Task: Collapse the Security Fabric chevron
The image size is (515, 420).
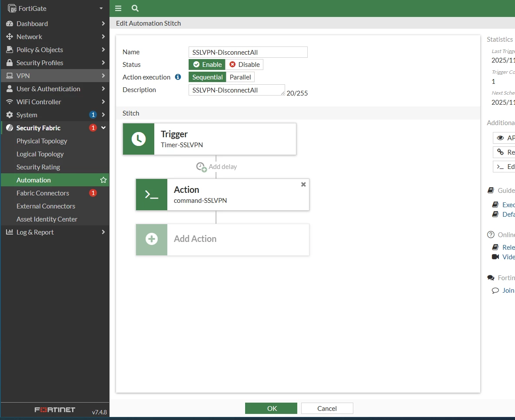Action: point(103,128)
